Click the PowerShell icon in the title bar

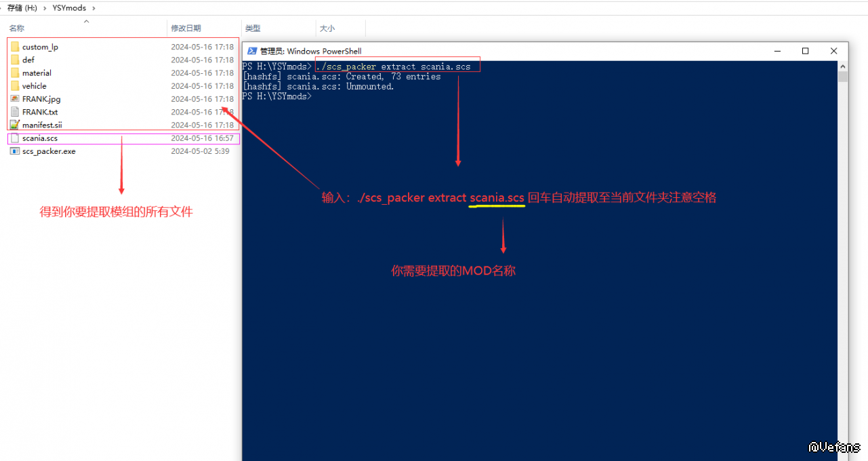(252, 51)
